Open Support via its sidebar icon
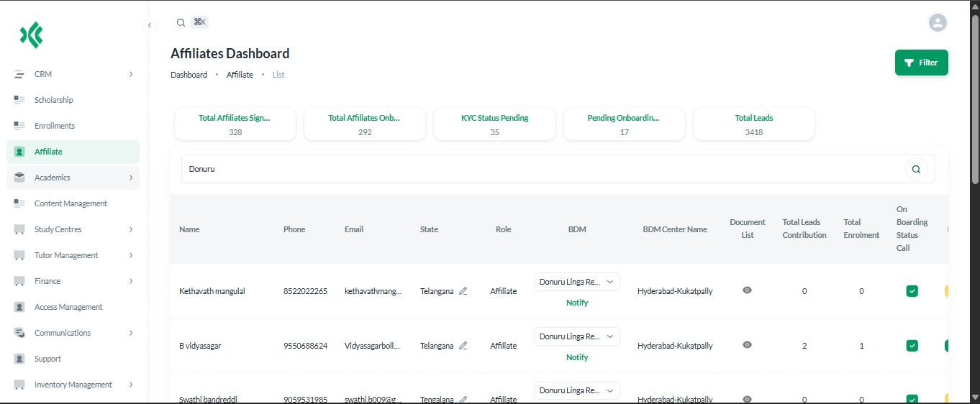 click(x=19, y=359)
